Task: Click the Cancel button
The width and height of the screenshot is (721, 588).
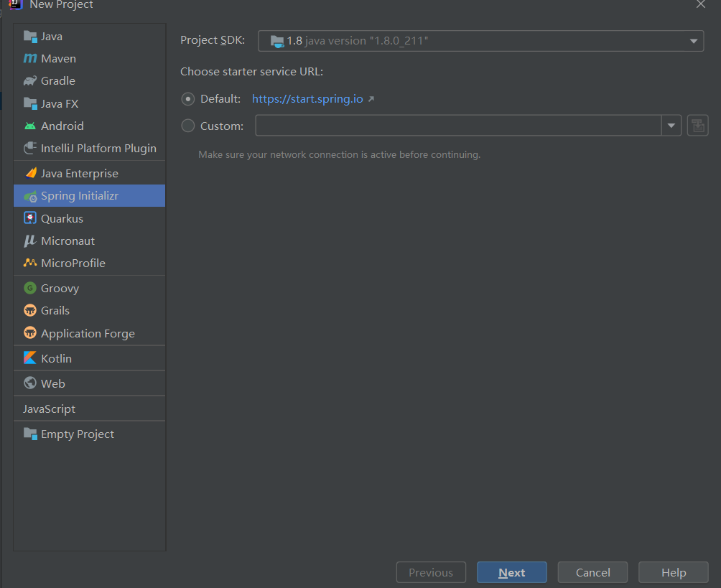Action: (592, 572)
